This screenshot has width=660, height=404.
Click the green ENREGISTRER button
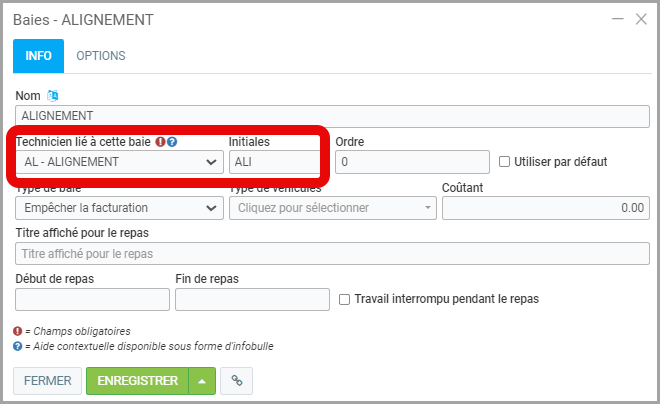click(137, 380)
